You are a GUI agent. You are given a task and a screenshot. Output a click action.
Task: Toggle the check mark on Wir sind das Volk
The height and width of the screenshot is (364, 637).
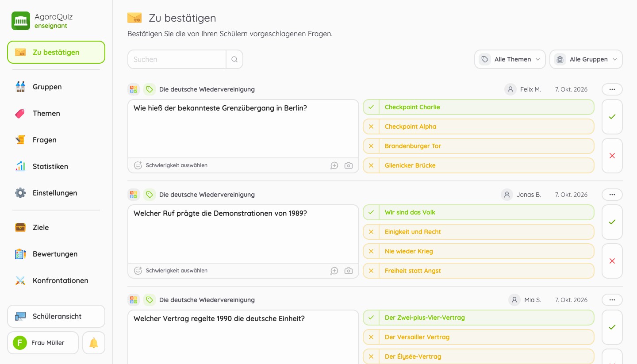click(x=371, y=212)
